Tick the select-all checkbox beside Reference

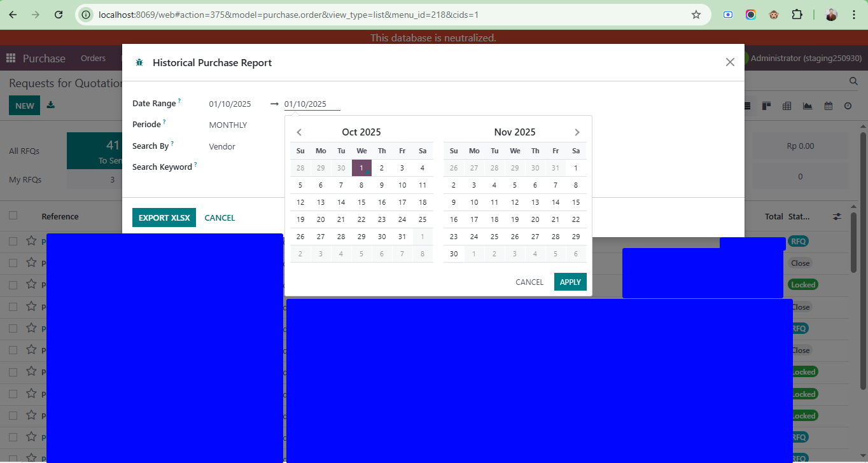pyautogui.click(x=13, y=216)
